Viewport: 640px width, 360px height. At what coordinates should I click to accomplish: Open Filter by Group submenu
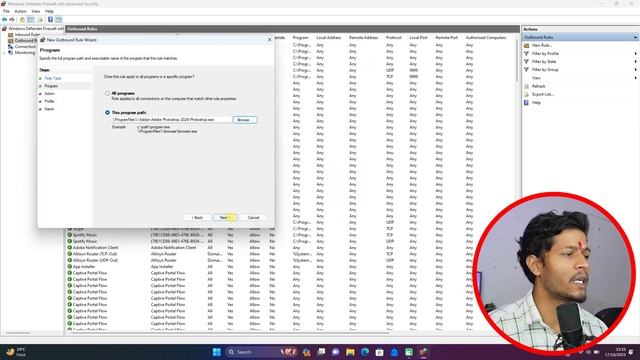point(580,70)
